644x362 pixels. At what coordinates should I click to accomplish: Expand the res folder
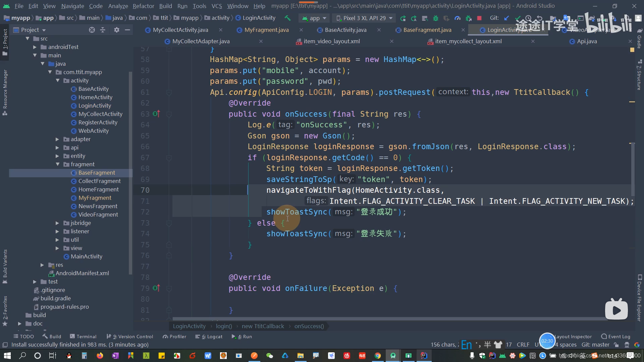42,265
